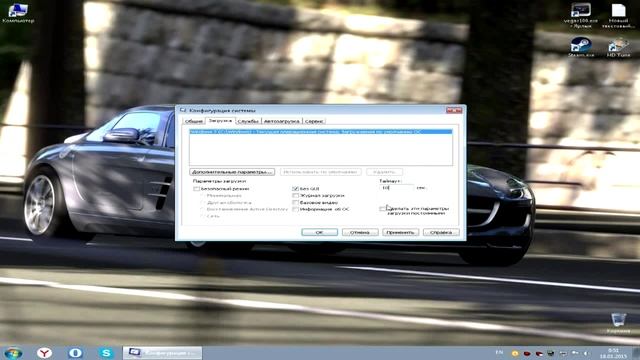Click the EN language indicator in tray

pos(499,352)
